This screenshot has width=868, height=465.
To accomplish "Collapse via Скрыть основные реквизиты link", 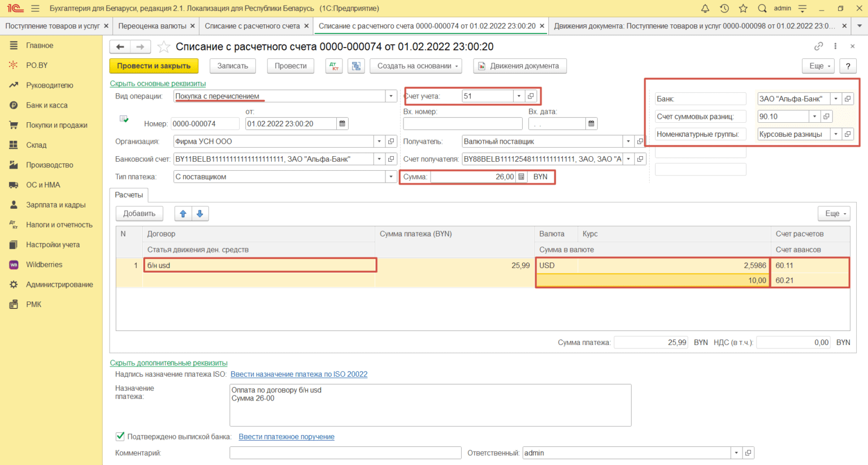I will (158, 84).
